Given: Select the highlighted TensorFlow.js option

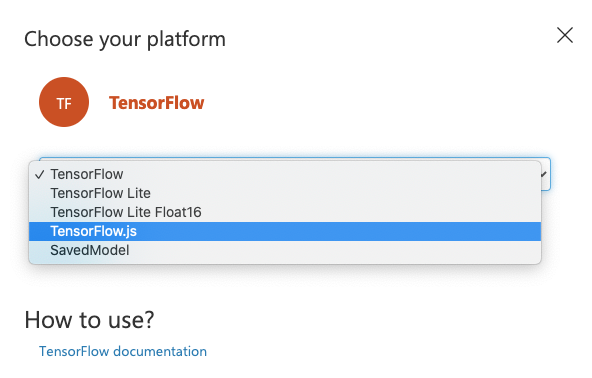Looking at the screenshot, I should 285,231.
